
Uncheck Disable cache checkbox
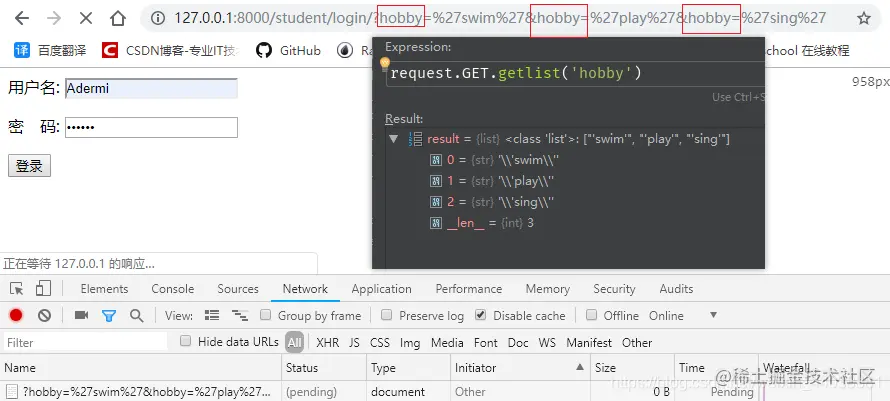tap(481, 315)
